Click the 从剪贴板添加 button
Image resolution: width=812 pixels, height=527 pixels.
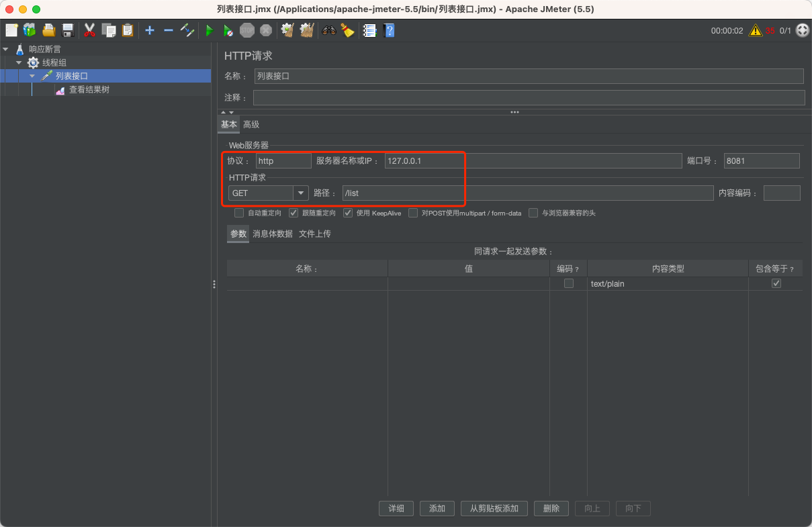point(494,508)
